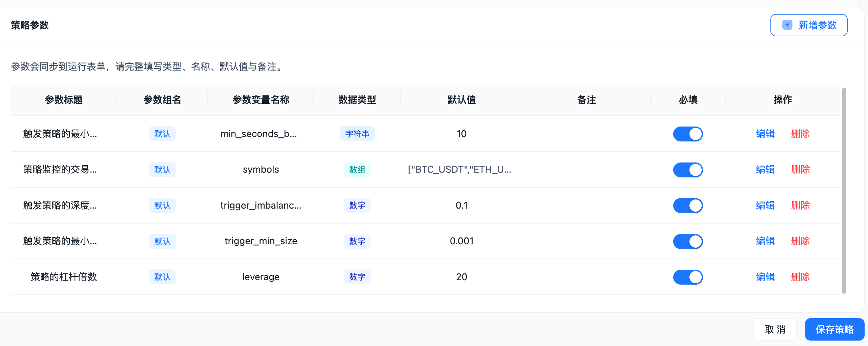This screenshot has height=346, width=868.
Task: Disable 必填 toggle for leverage parameter
Action: [688, 277]
